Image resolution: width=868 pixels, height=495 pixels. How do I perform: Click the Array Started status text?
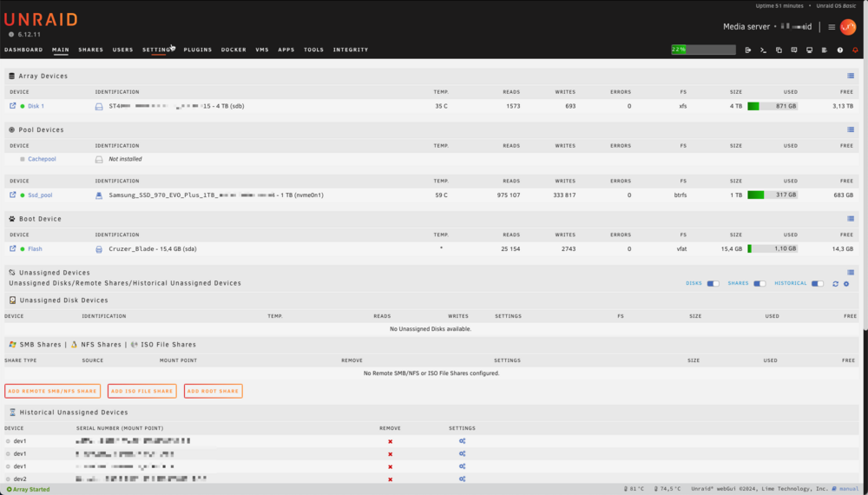pos(29,490)
